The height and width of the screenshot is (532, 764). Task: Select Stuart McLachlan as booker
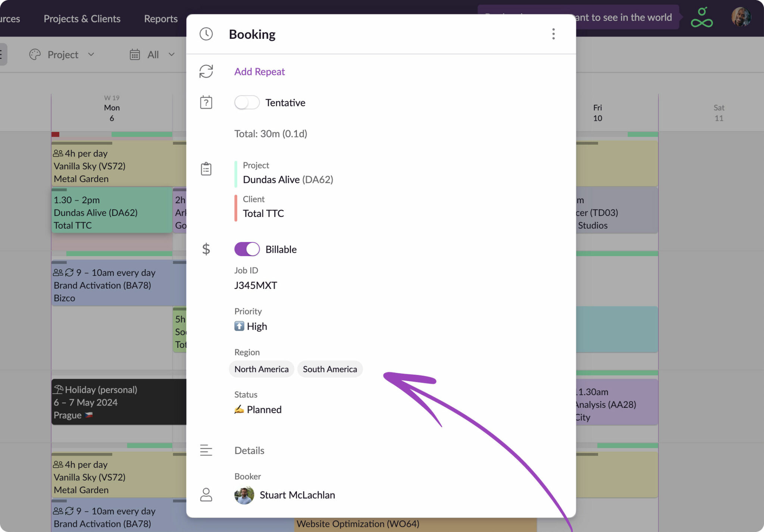[x=297, y=495]
